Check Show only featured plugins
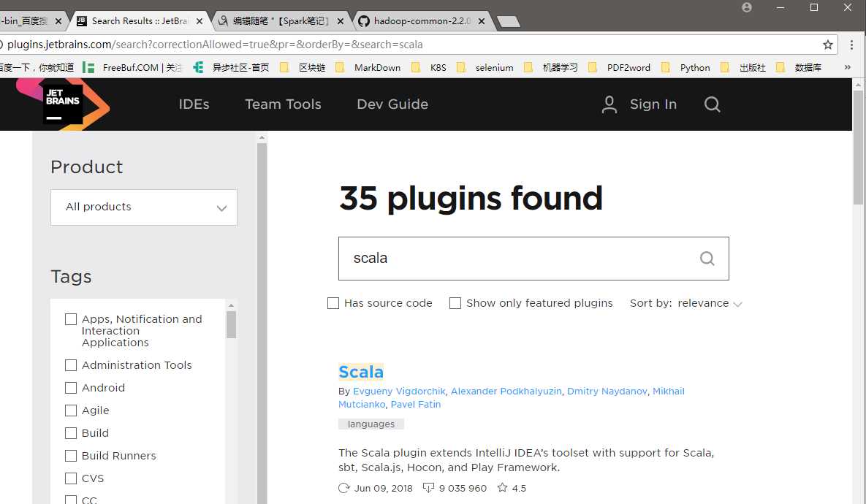 click(x=455, y=303)
